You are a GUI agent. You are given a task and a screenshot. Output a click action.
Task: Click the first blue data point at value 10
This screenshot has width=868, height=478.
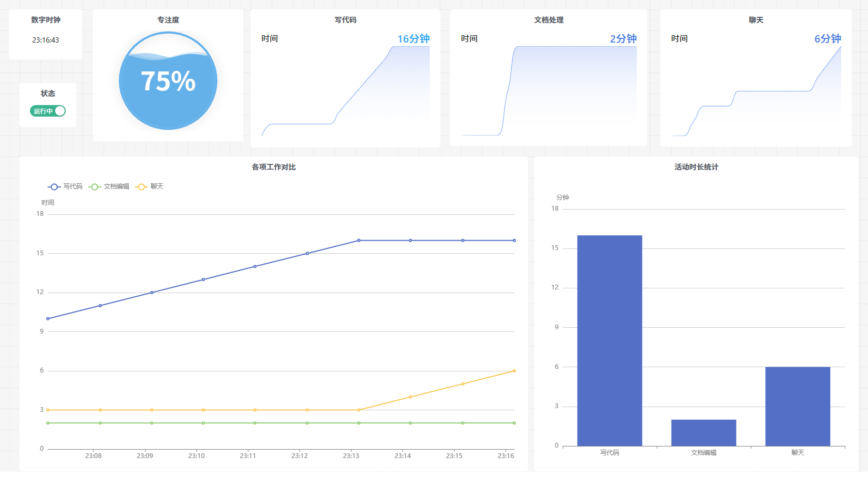point(48,319)
